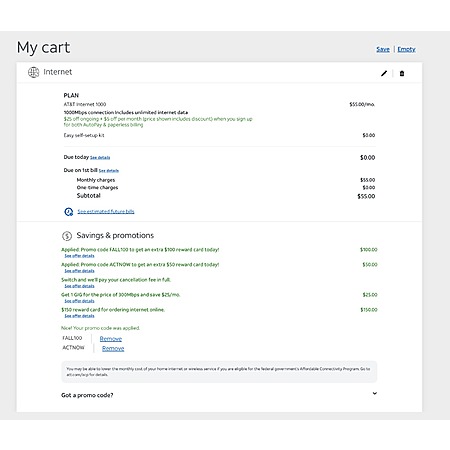Click the Got a promo code? label
The height and width of the screenshot is (450, 450).
[x=87, y=395]
